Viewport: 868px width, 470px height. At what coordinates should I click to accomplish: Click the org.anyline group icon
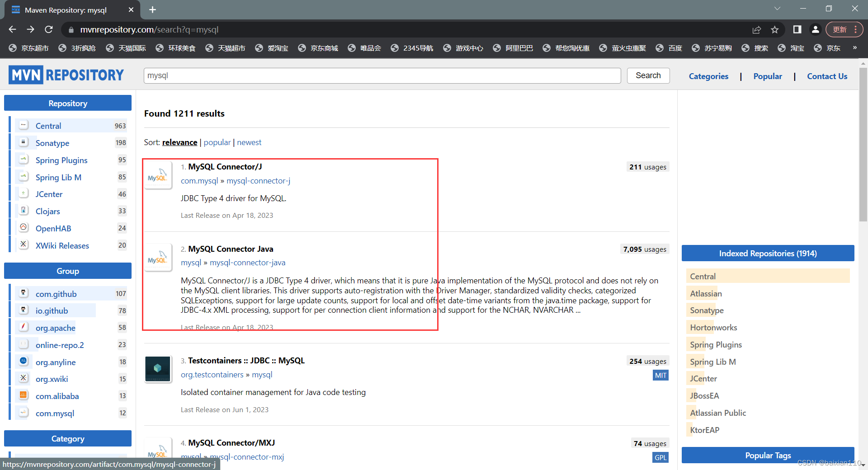[x=24, y=361]
